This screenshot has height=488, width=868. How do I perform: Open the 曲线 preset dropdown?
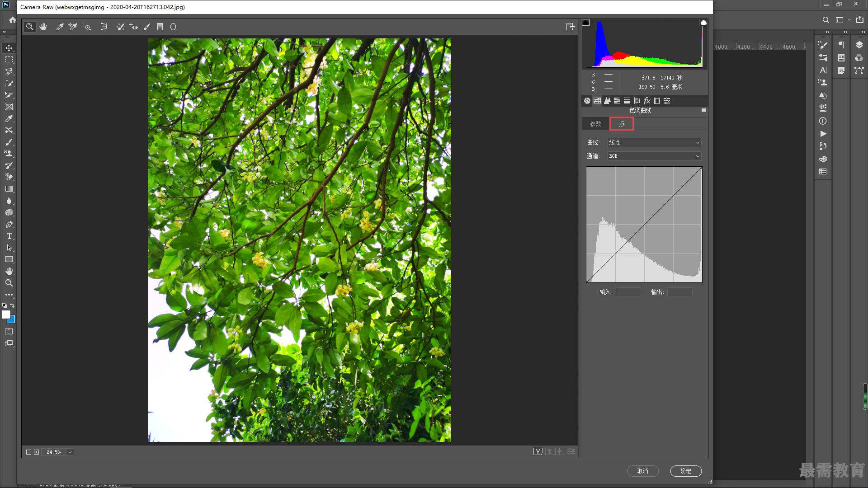pos(654,143)
